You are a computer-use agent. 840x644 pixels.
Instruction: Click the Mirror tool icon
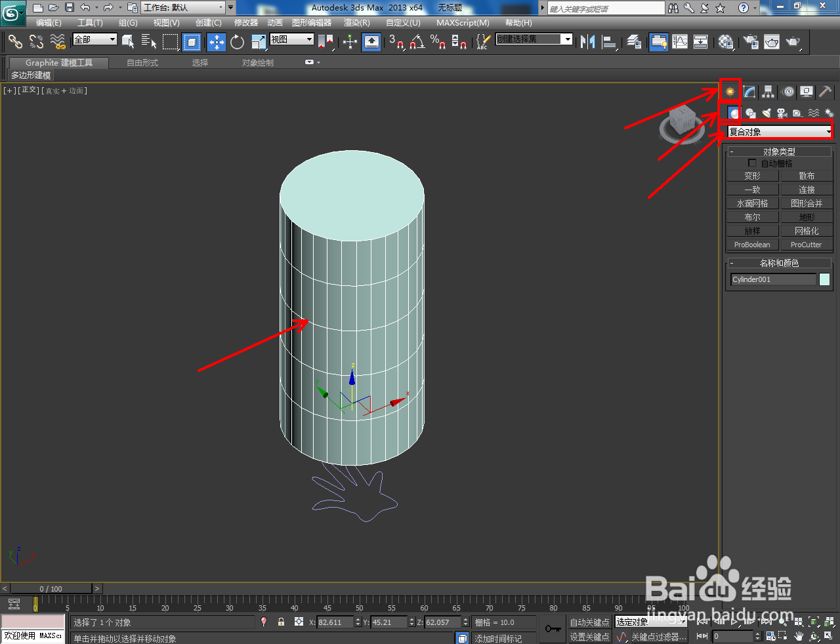tap(588, 42)
